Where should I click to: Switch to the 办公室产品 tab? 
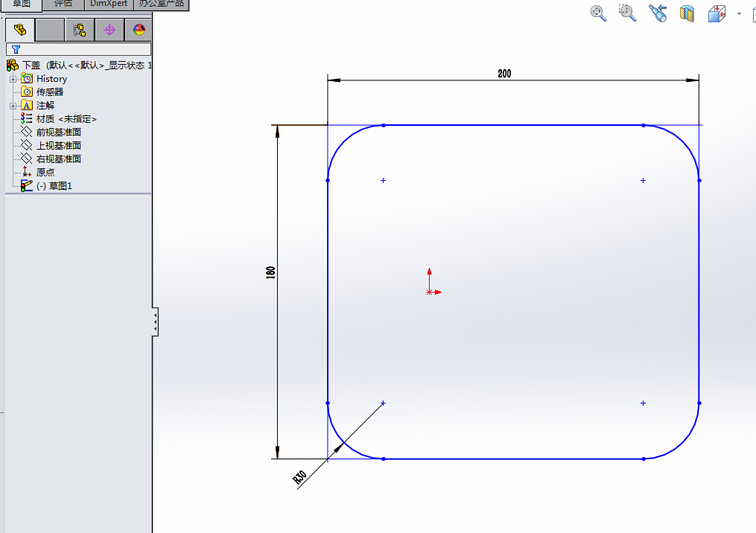click(162, 4)
